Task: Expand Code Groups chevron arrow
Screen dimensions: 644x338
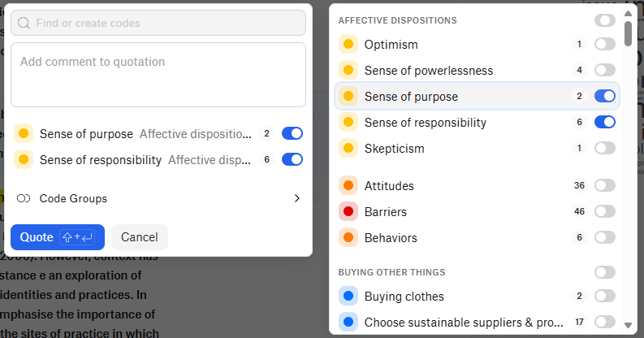Action: point(296,198)
